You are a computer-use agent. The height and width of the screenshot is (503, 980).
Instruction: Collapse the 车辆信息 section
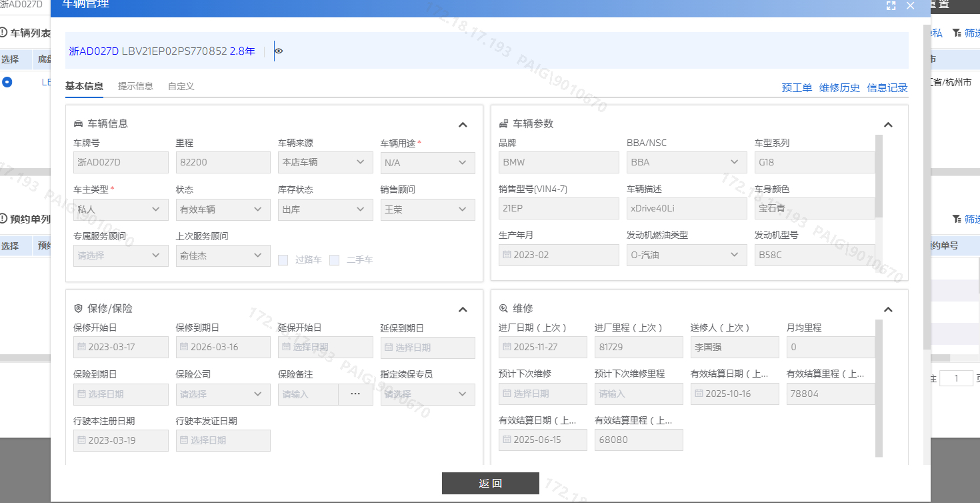pyautogui.click(x=463, y=124)
